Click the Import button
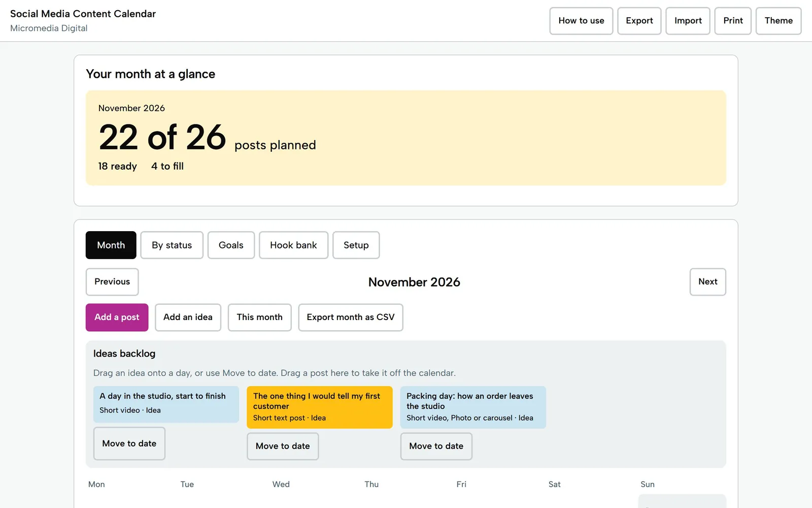The width and height of the screenshot is (812, 508). 688,21
